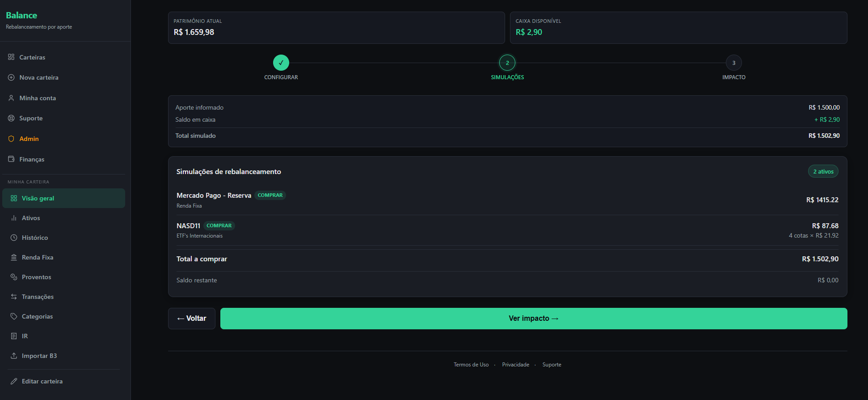The image size is (868, 400).
Task: Click the Caixa disponível R$ 2,90 value
Action: 529,32
